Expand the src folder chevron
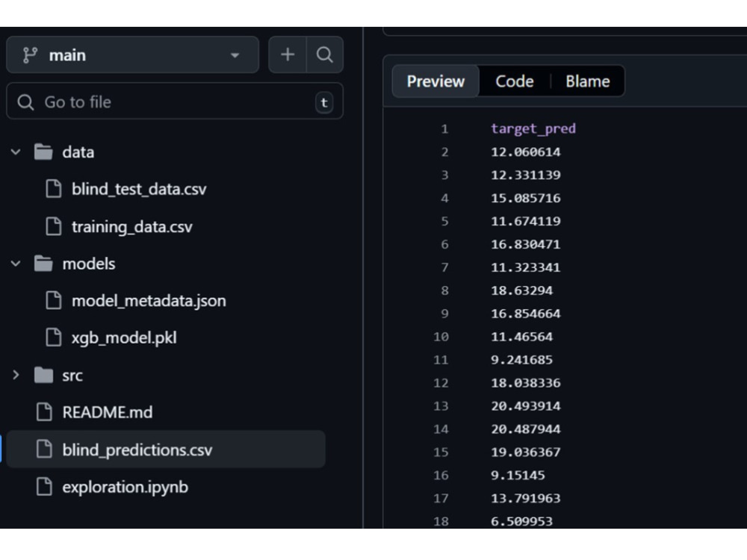This screenshot has height=560, width=747. [x=16, y=376]
